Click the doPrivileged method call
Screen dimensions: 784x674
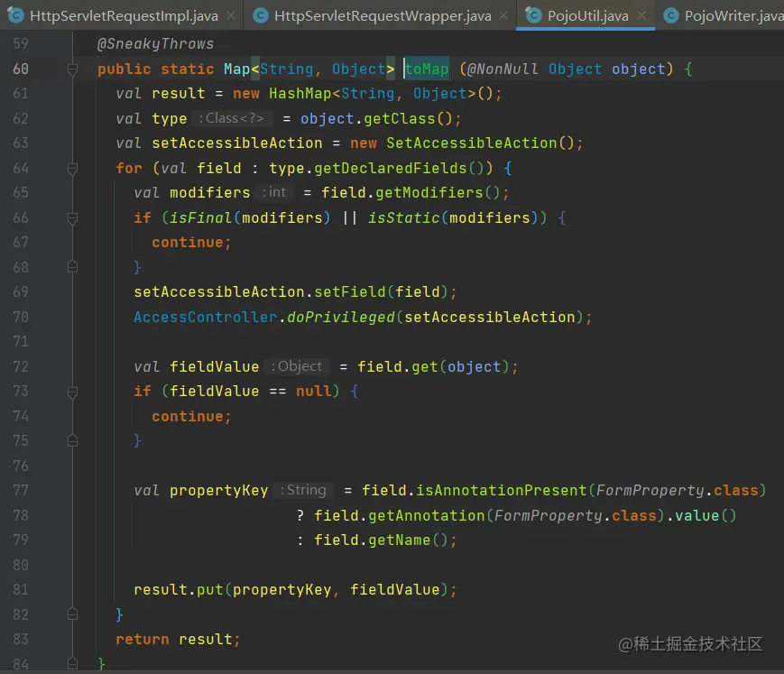[x=340, y=317]
